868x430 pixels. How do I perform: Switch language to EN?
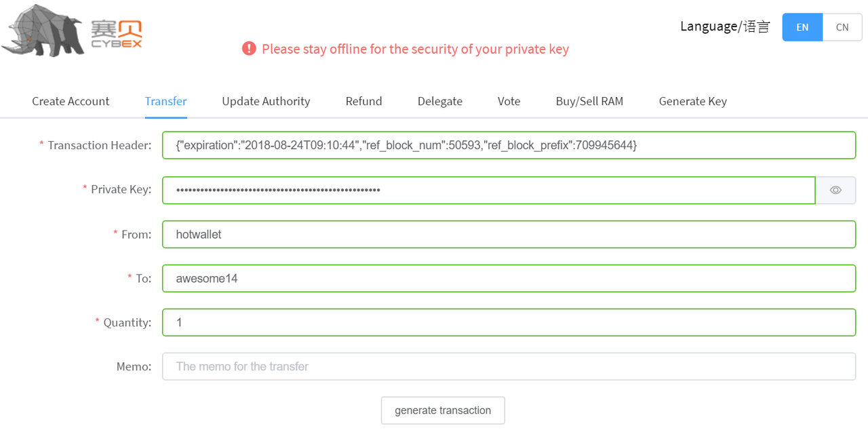(802, 27)
